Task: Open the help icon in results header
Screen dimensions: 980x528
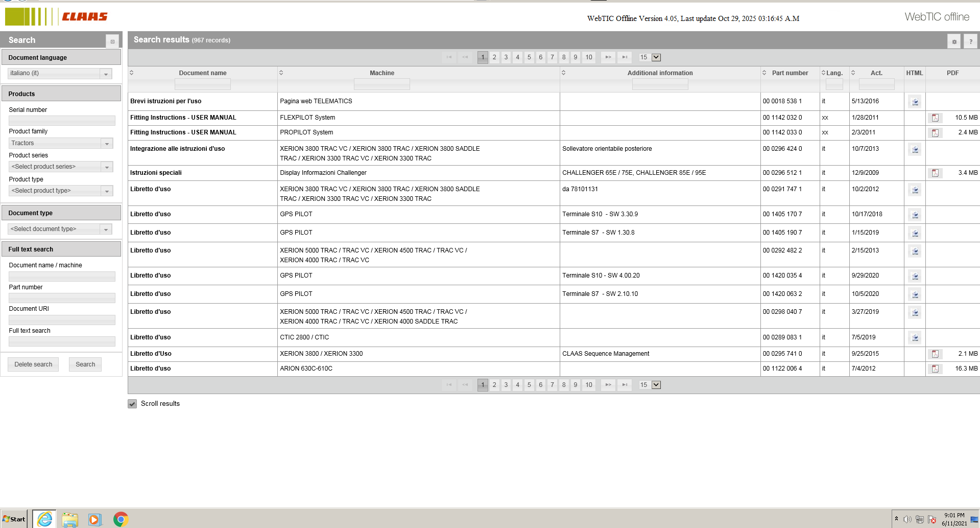Action: click(970, 41)
